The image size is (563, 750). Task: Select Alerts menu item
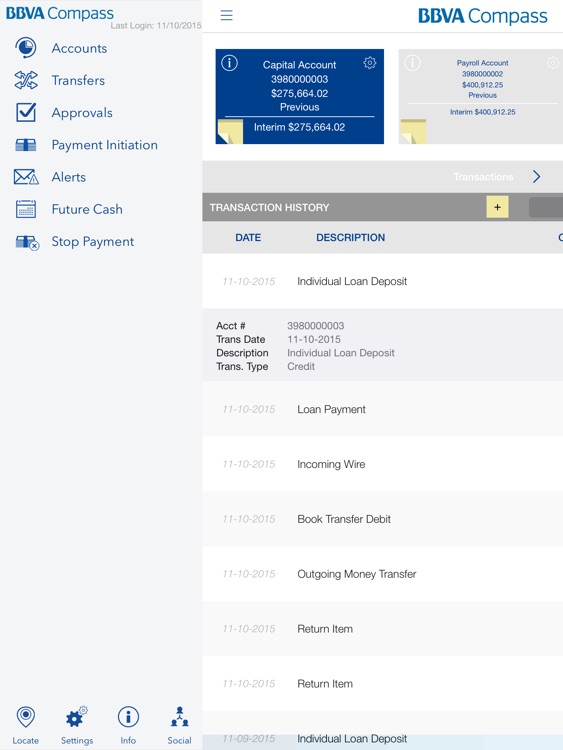(x=68, y=177)
